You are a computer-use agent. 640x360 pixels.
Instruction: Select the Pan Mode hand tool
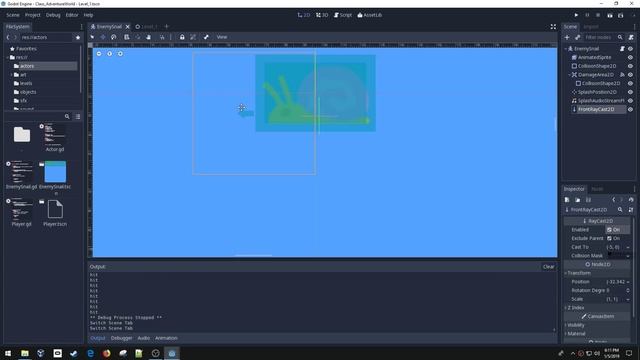[x=149, y=37]
